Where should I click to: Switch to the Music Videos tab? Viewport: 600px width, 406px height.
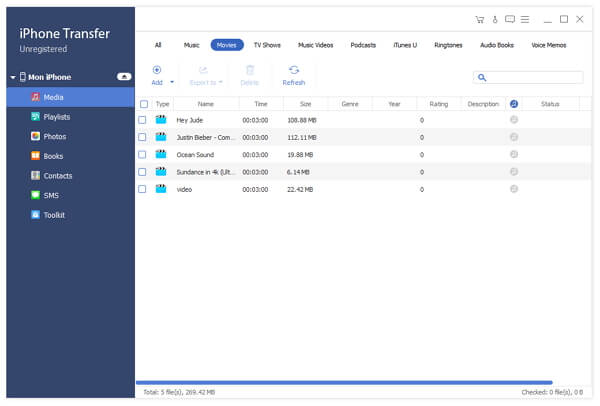316,45
